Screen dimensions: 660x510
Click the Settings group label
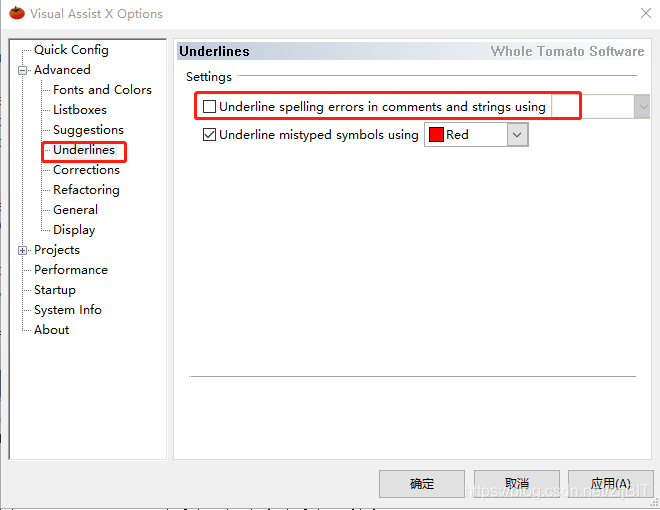pyautogui.click(x=209, y=77)
